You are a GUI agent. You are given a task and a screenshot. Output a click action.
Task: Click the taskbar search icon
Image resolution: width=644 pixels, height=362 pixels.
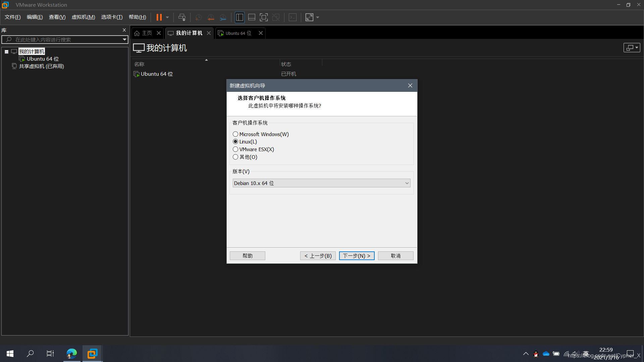(30, 354)
